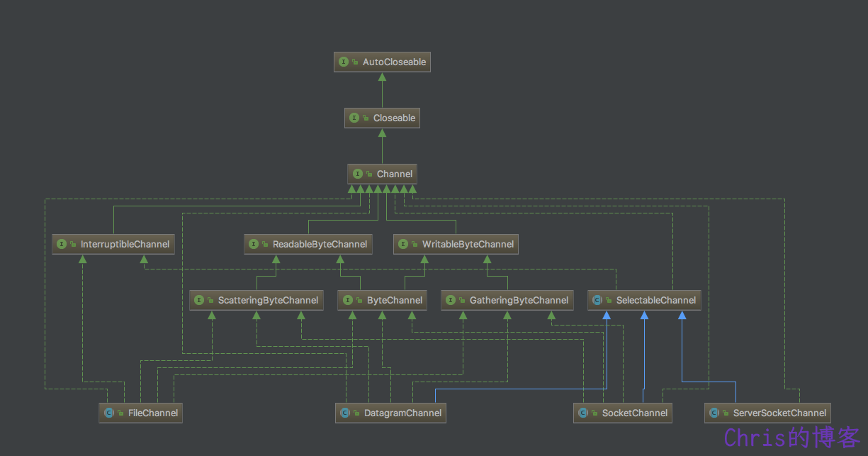Click the public visibility icon beside DatagramChannel
The width and height of the screenshot is (868, 456).
pos(356,413)
